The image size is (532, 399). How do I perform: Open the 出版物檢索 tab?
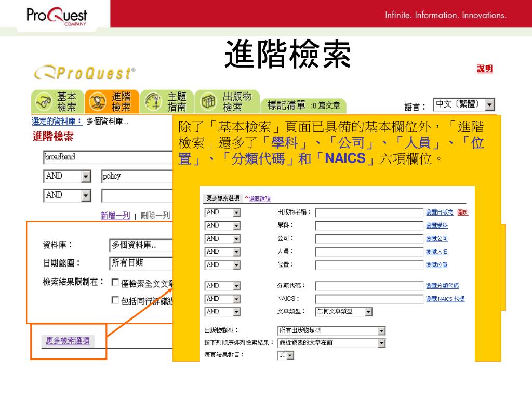pos(227,101)
